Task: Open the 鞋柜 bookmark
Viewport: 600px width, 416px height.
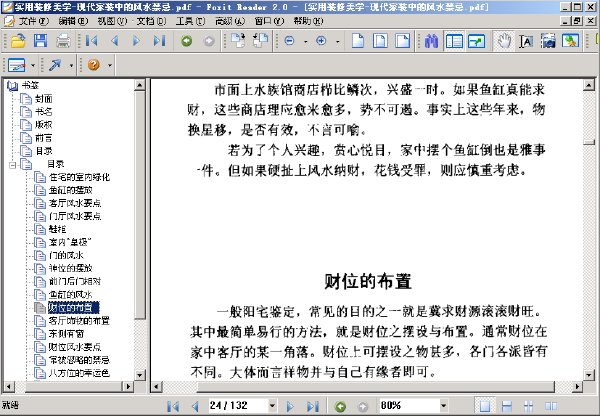Action: [58, 229]
